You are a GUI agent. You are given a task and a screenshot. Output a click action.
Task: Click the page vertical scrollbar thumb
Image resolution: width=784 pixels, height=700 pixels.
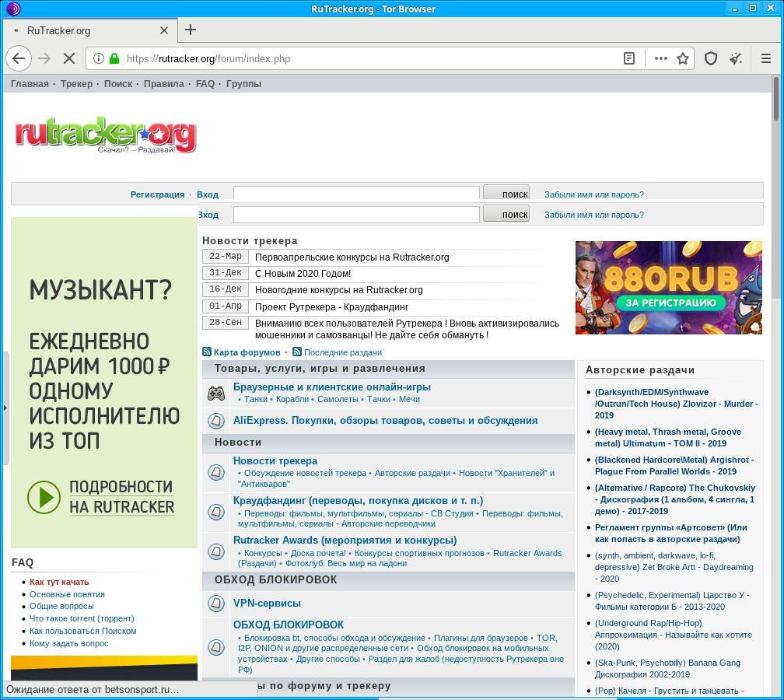click(776, 99)
